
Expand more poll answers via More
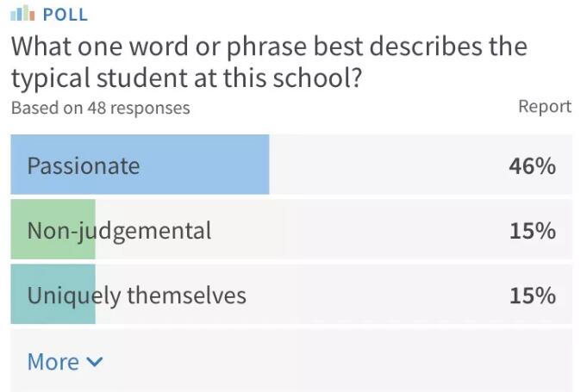click(53, 362)
